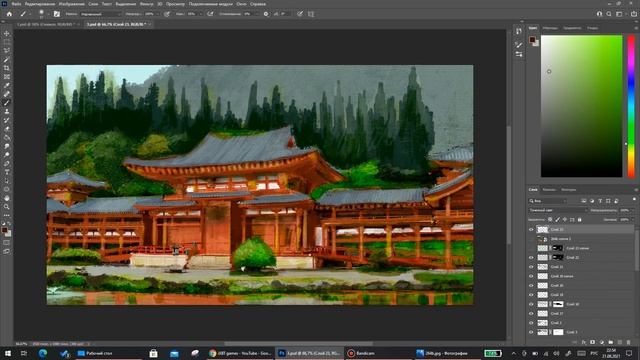Select the Clone Stamp tool
Screen dimensions: 640x360
[x=7, y=111]
